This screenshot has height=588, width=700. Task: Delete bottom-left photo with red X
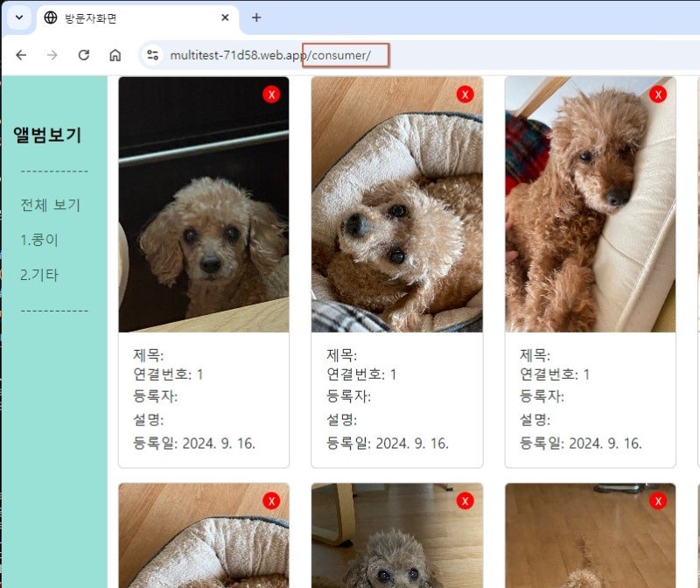(271, 501)
